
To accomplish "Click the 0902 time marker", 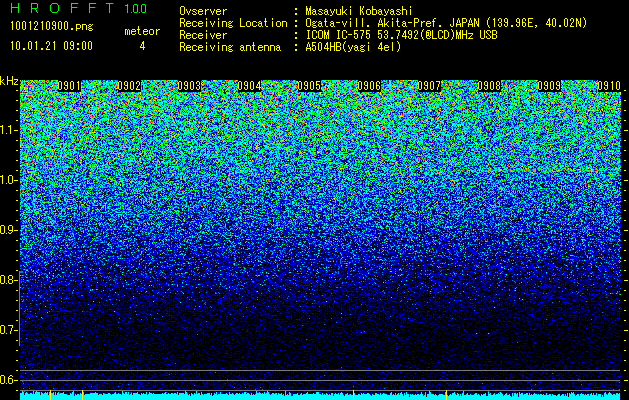I will (129, 86).
